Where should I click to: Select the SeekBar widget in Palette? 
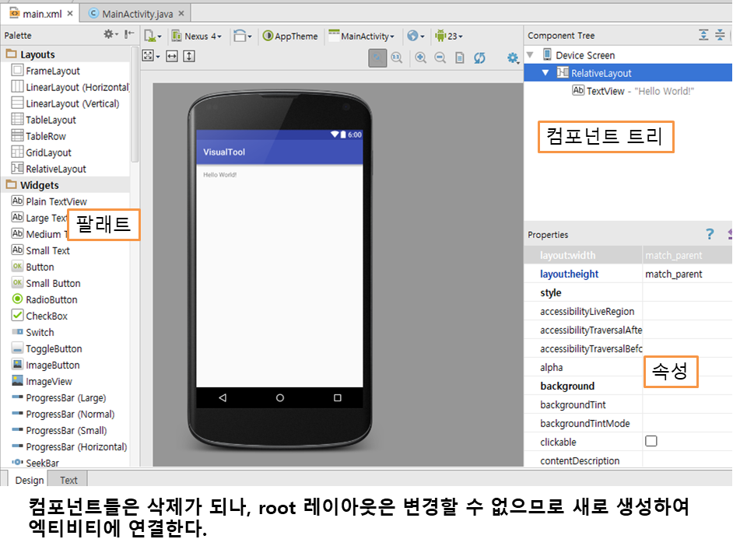click(42, 463)
